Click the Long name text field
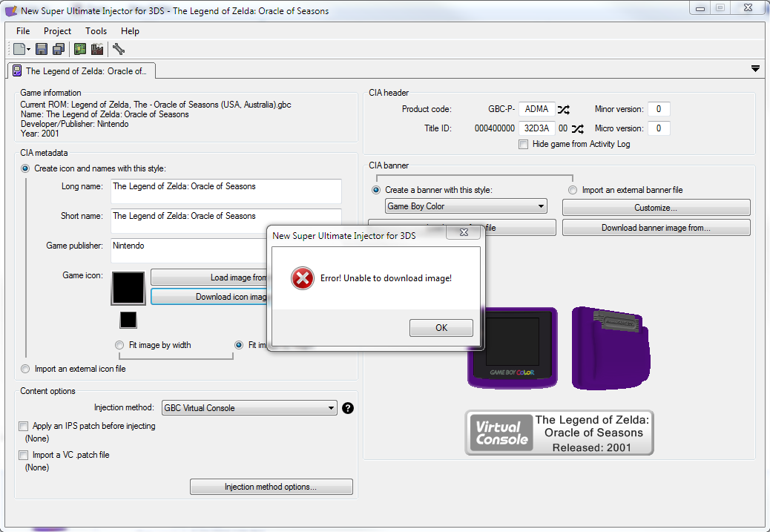This screenshot has width=770, height=532. [226, 191]
